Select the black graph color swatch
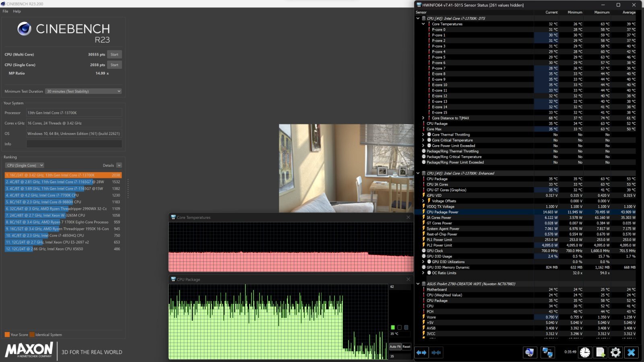 point(399,327)
